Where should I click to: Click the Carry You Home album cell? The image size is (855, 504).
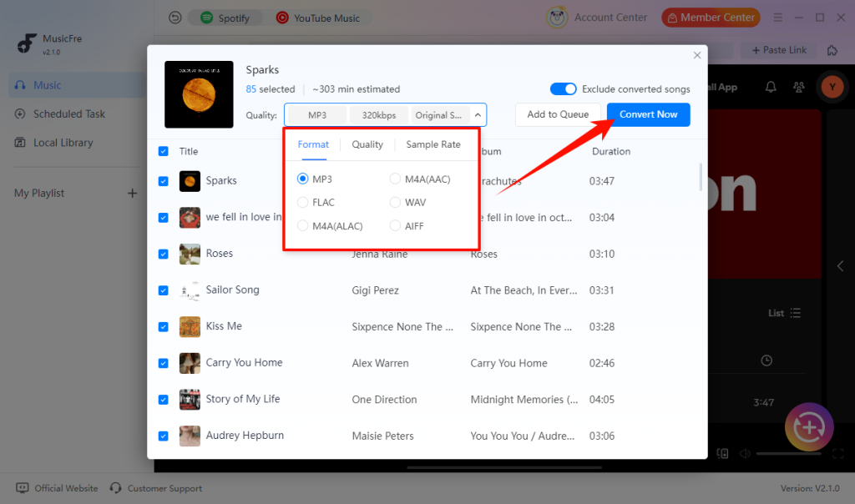[x=508, y=364]
